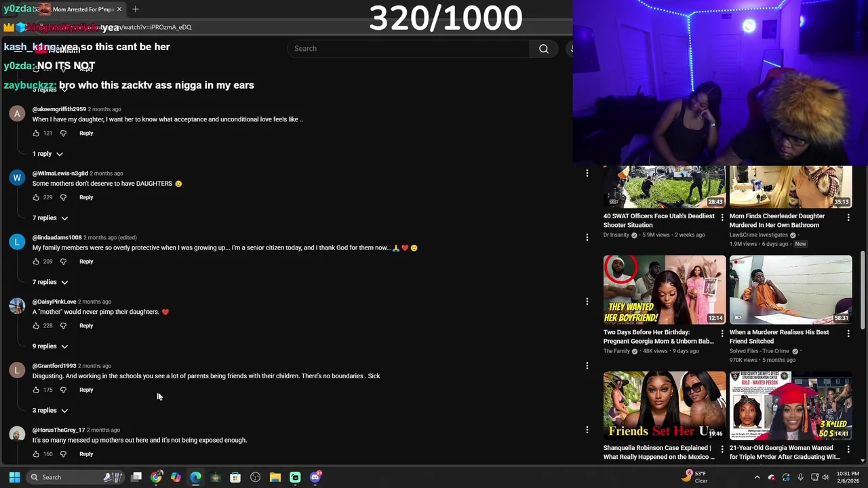868x488 pixels.
Task: Expand 7 replies under @lindaadams1008 comment
Action: click(x=50, y=282)
